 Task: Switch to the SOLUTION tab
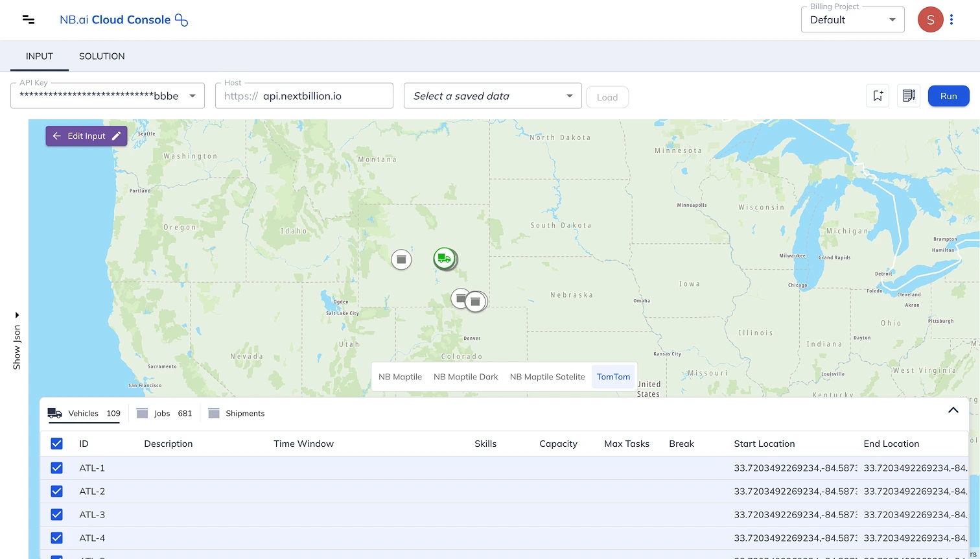tap(102, 56)
